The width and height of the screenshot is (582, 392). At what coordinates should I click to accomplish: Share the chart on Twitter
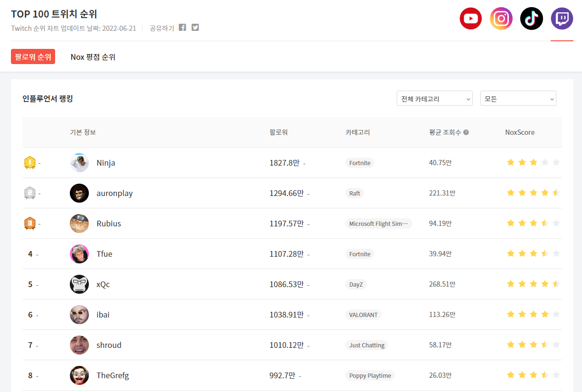coord(195,28)
